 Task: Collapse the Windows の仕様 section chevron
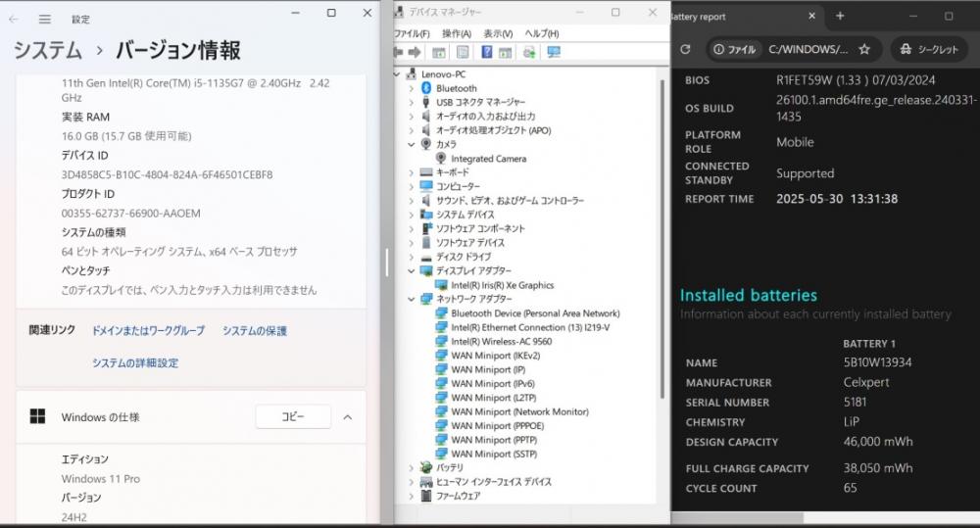point(348,416)
